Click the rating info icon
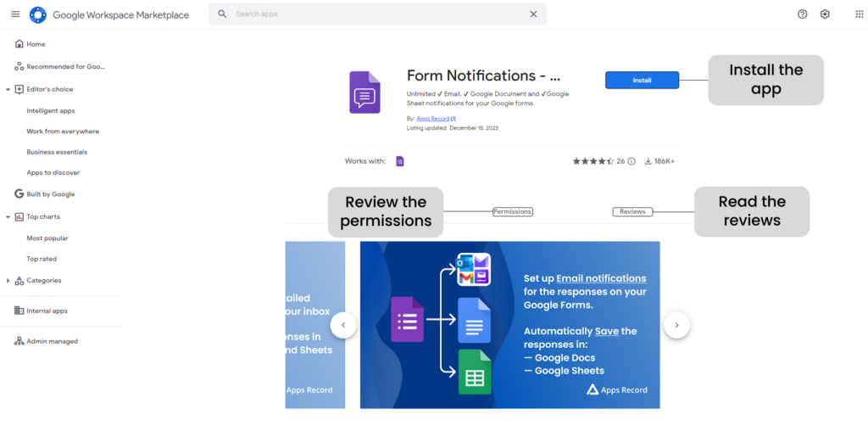The width and height of the screenshot is (868, 426). click(x=632, y=161)
